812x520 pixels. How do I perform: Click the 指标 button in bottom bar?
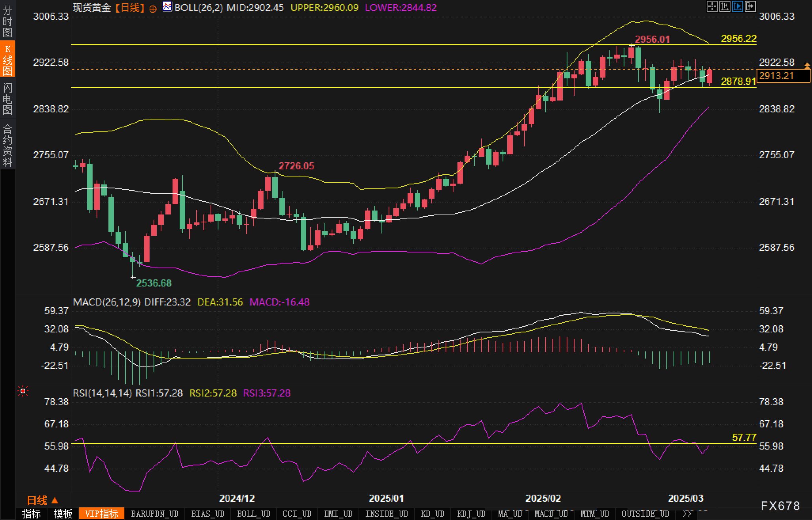(x=32, y=514)
